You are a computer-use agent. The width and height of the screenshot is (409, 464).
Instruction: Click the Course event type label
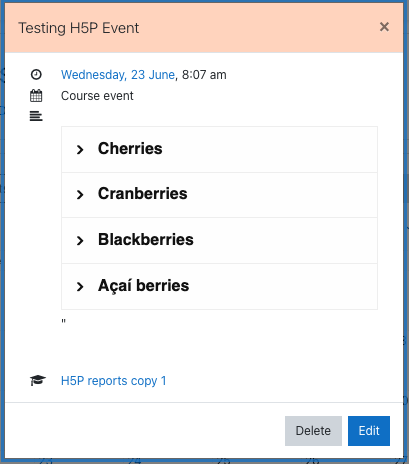pos(97,96)
